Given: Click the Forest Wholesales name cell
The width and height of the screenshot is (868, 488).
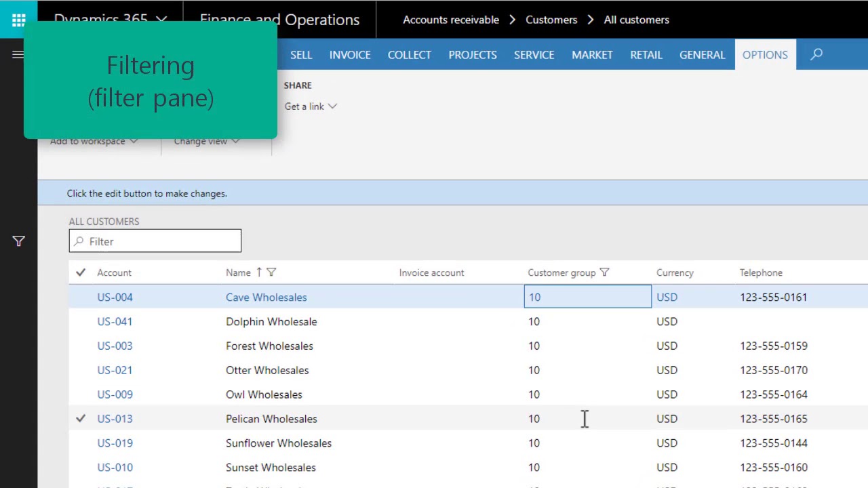Looking at the screenshot, I should tap(269, 346).
